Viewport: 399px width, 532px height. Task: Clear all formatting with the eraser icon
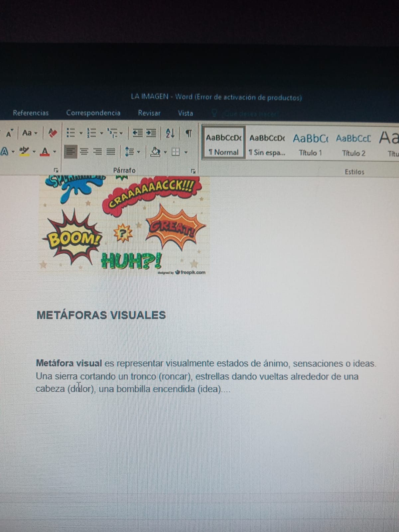53,133
